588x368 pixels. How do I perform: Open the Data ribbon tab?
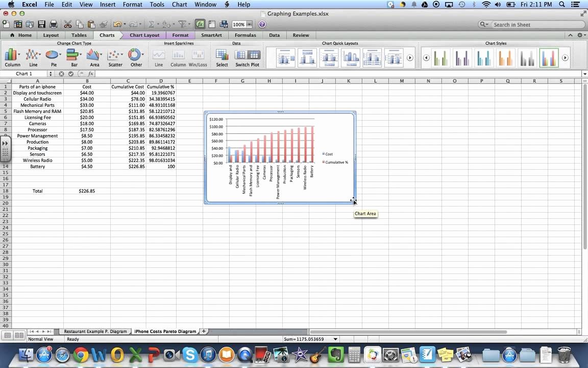tap(274, 35)
